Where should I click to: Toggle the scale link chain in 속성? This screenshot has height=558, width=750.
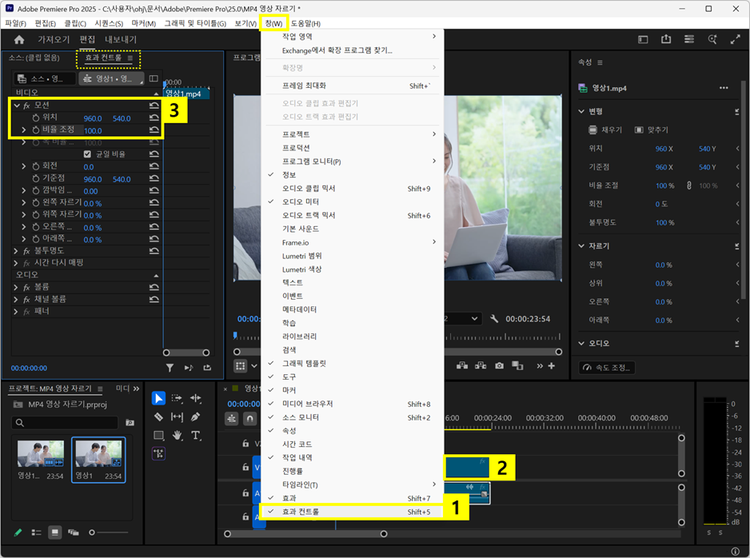pos(689,186)
